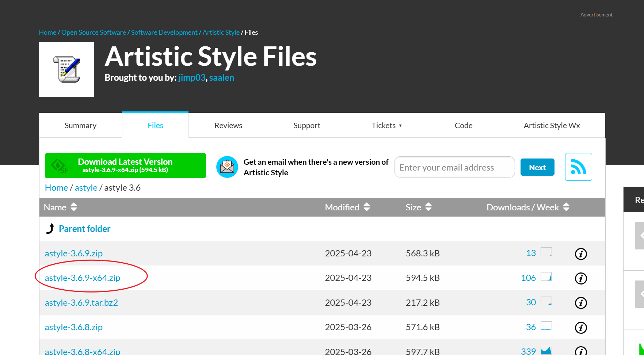Click download stats chart for astyle-3.6.9.zip
644x355 pixels.
coord(546,252)
